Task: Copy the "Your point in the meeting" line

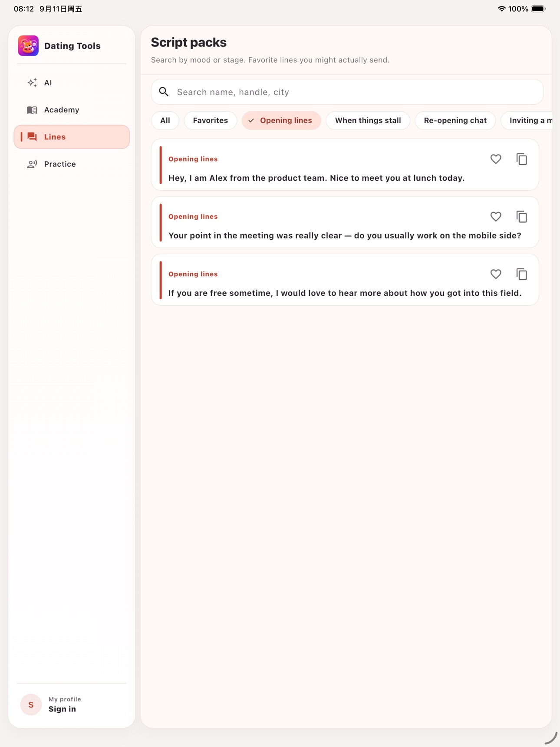Action: pos(522,216)
